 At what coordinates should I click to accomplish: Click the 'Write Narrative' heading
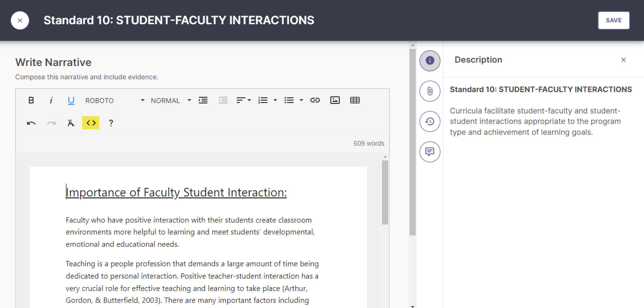click(53, 62)
